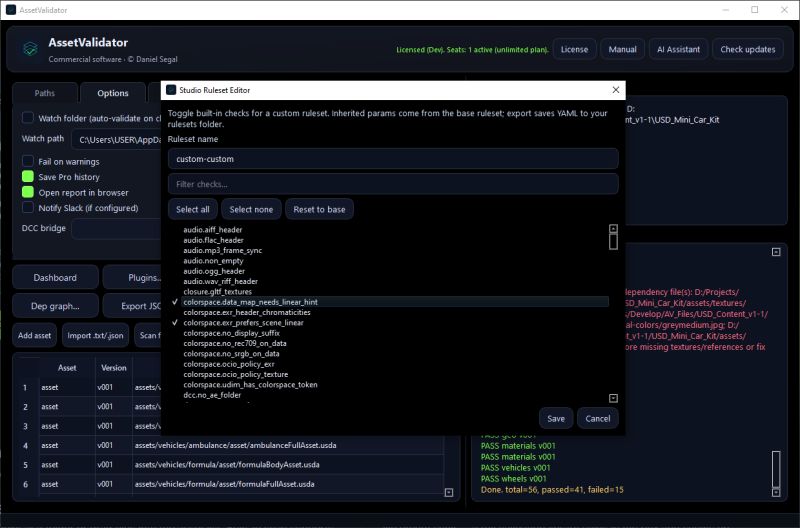Select audio.wav_riff_header check
This screenshot has width=800, height=528.
[x=220, y=281]
